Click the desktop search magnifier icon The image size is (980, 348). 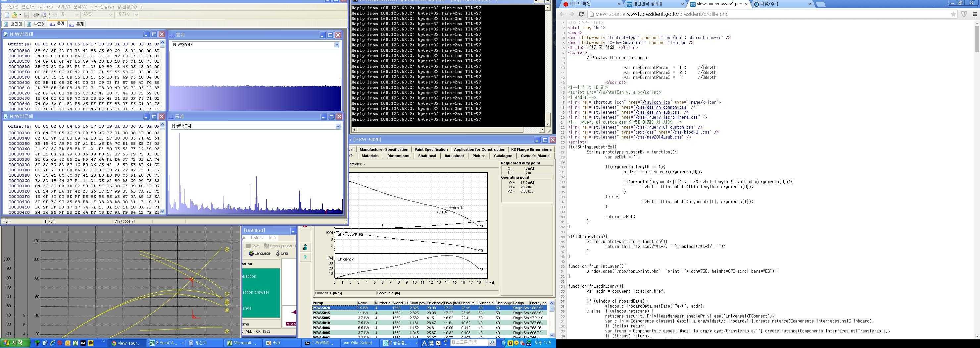492,343
